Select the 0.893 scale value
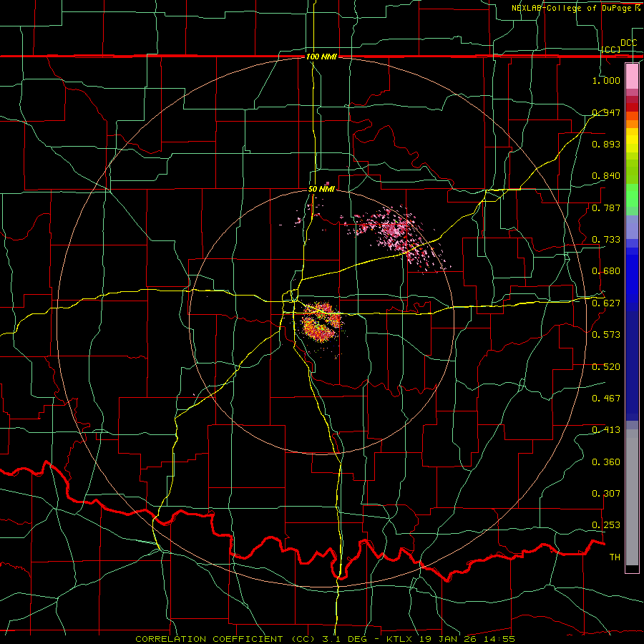Viewport: 644px width, 644px height. (606, 144)
